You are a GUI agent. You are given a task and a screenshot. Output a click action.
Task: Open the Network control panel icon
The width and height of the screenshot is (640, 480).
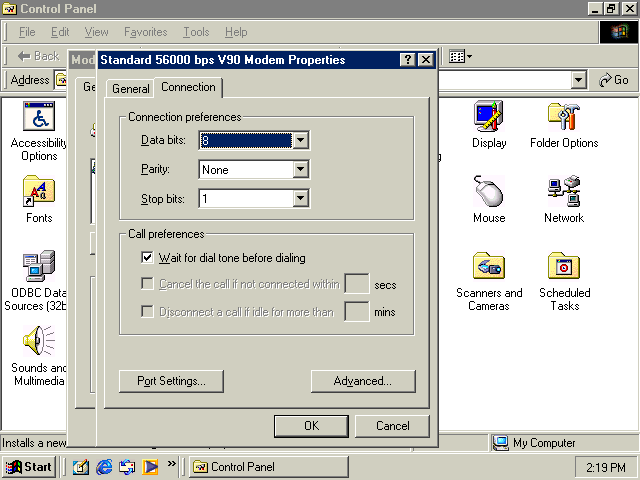(x=564, y=191)
